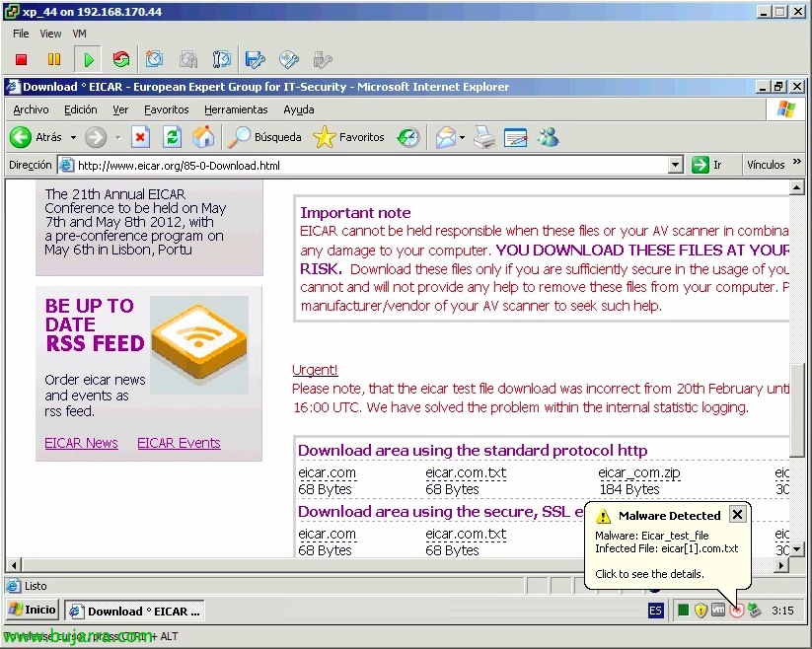
Task: Click the CD/DVD connect toolbar icon
Action: click(289, 59)
